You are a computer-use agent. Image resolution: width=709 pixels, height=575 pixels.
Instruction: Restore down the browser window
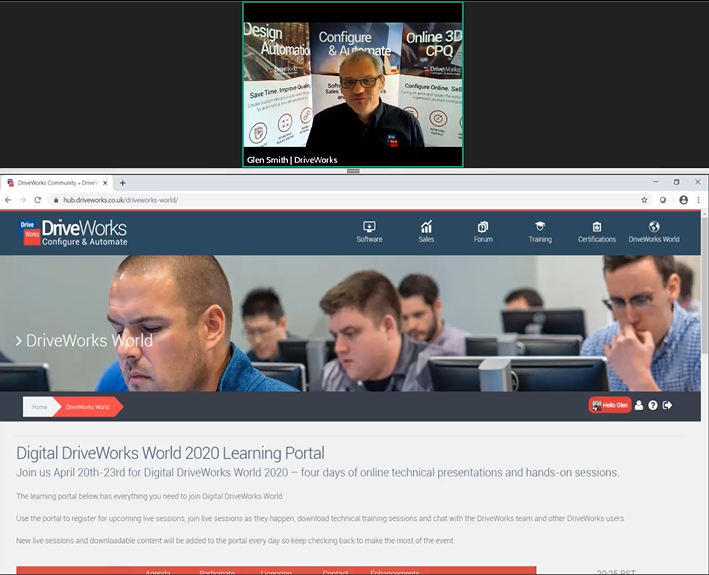(676, 182)
